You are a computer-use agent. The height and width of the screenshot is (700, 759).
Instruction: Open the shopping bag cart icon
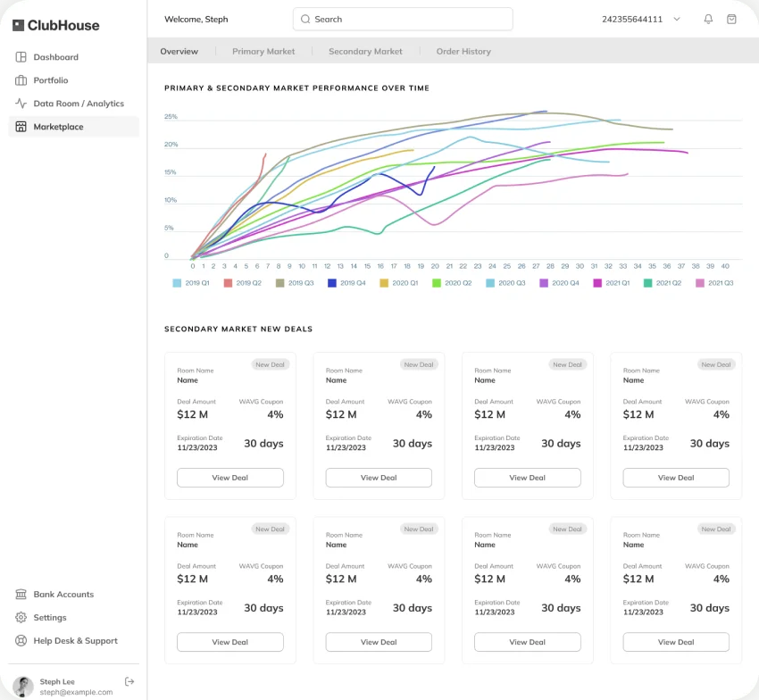pyautogui.click(x=731, y=19)
